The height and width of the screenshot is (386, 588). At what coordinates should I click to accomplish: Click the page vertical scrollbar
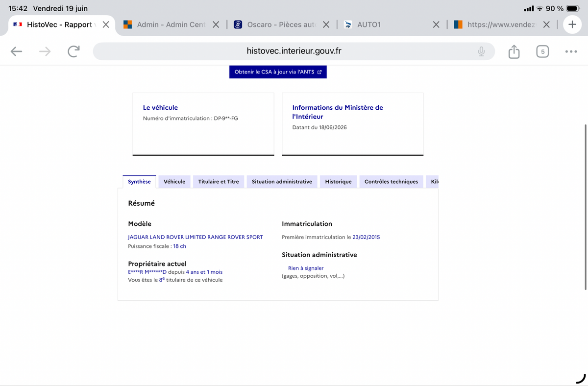point(586,207)
